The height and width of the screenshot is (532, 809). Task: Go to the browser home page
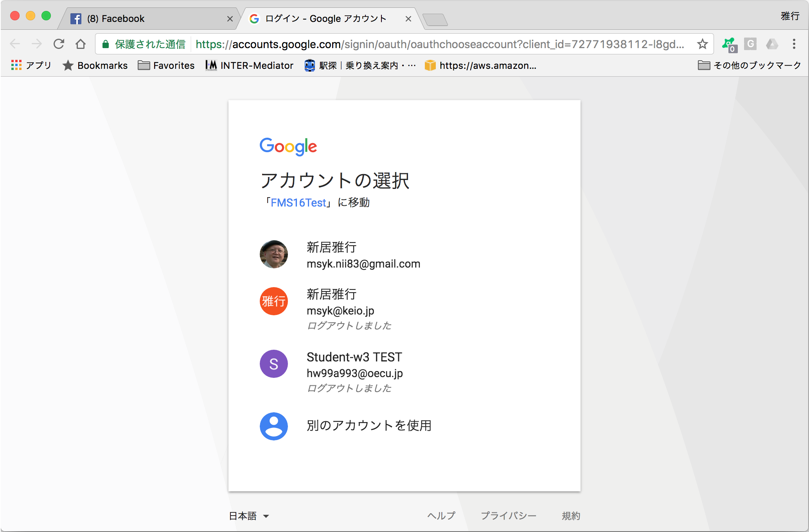(81, 44)
